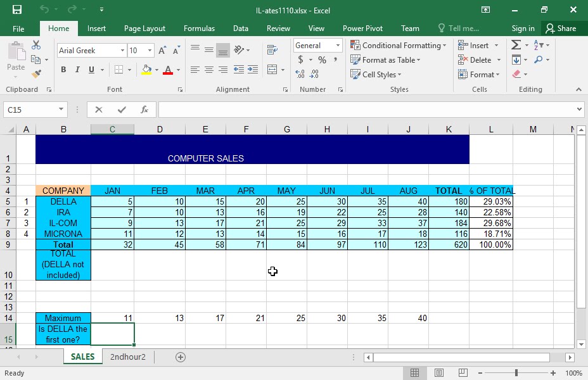Collapse the ribbon with the caret
This screenshot has width=588, height=380.
(x=578, y=89)
